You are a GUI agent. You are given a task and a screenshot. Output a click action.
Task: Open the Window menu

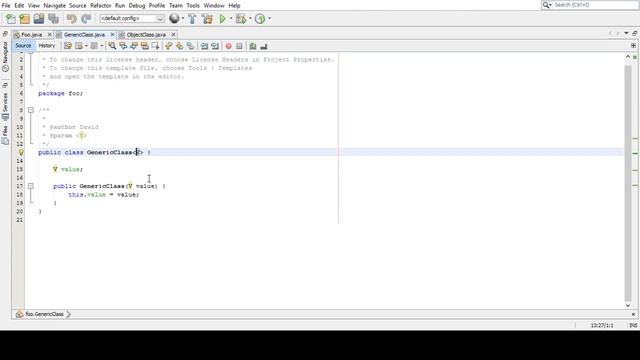[x=214, y=6]
